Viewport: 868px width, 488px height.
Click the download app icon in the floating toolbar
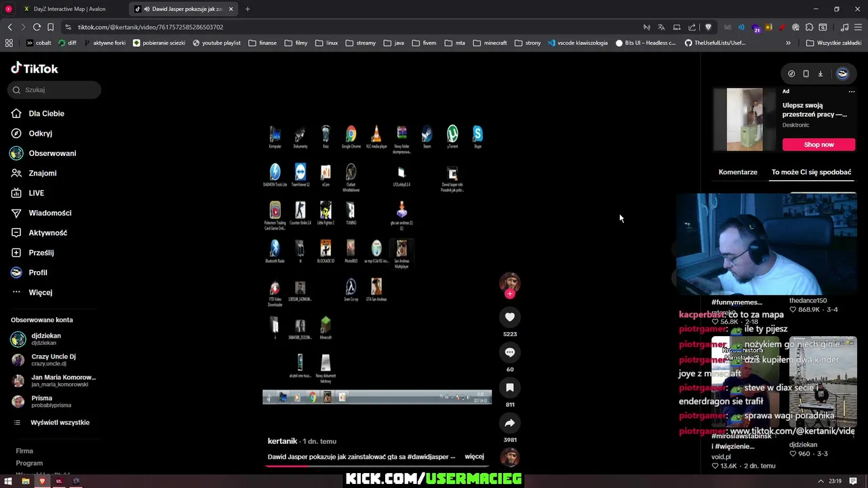(x=820, y=73)
